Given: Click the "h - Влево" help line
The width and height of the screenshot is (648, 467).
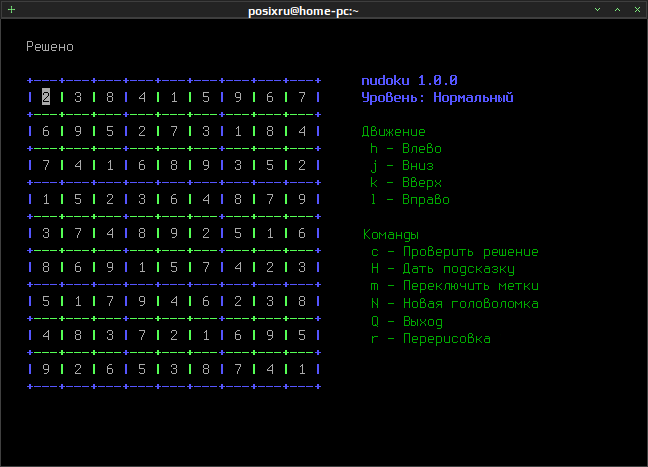Looking at the screenshot, I should tap(406, 148).
